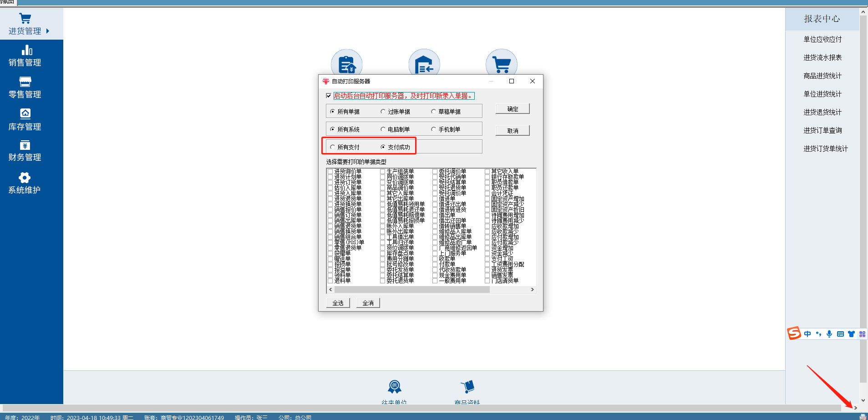This screenshot has height=420, width=868.
Task: Open 零售管理 store sidebar icon
Action: coord(25,82)
